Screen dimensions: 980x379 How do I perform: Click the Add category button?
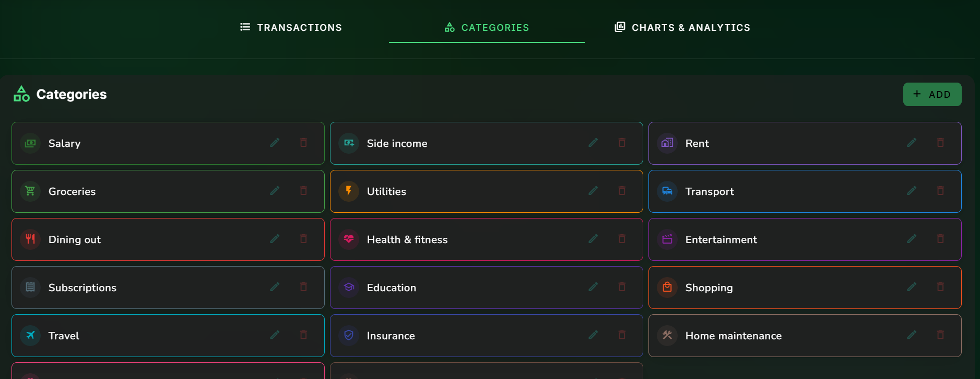(x=932, y=94)
